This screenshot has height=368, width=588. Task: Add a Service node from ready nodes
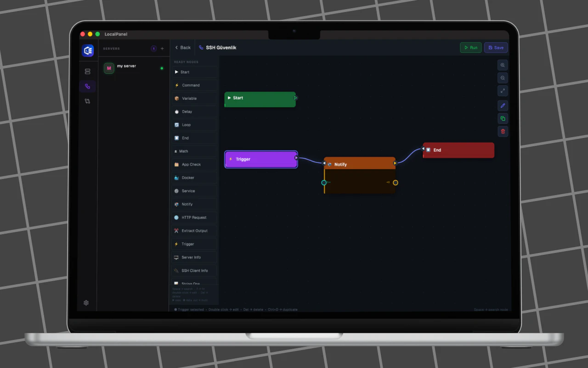(195, 191)
